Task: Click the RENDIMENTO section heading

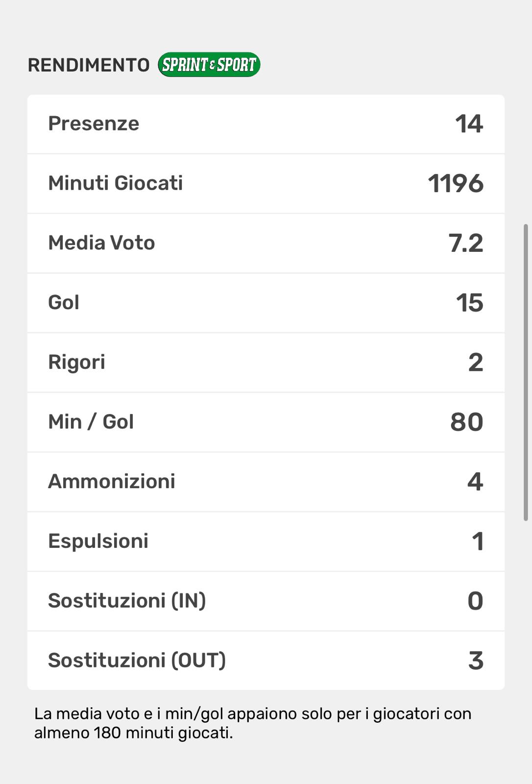Action: (x=89, y=65)
